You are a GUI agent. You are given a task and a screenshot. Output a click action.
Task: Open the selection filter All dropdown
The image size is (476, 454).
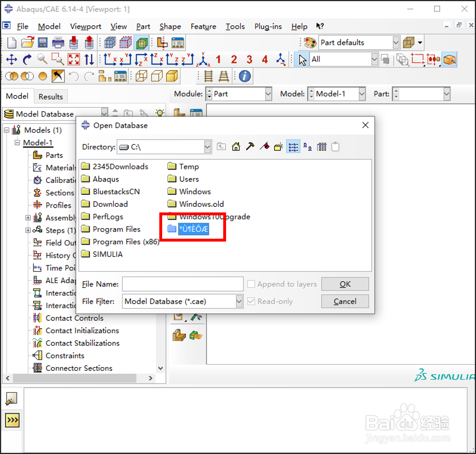[x=374, y=59]
